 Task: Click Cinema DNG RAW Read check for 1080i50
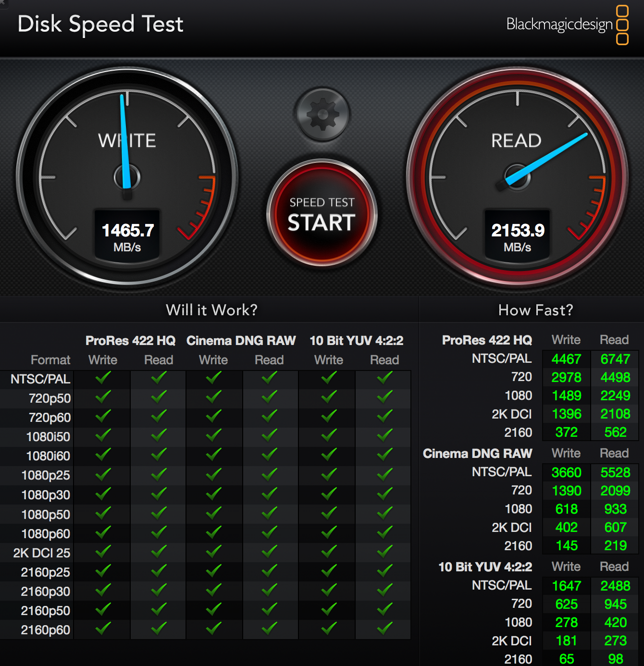coord(269,436)
